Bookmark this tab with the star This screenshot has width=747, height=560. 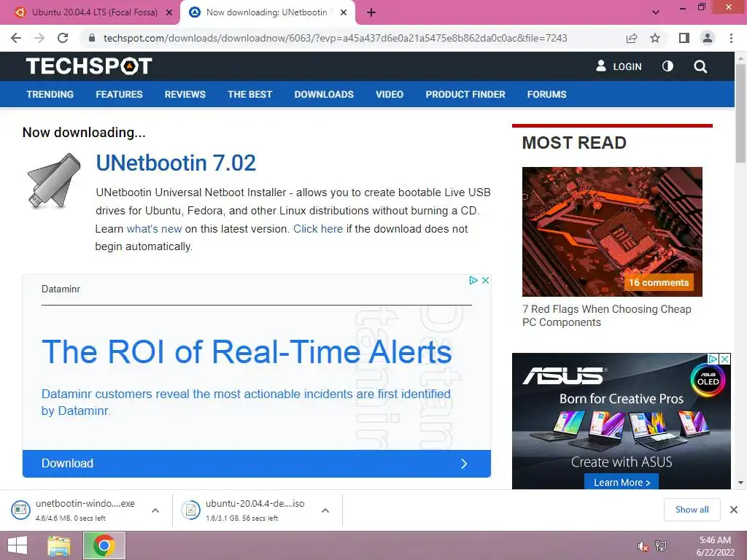(x=655, y=38)
